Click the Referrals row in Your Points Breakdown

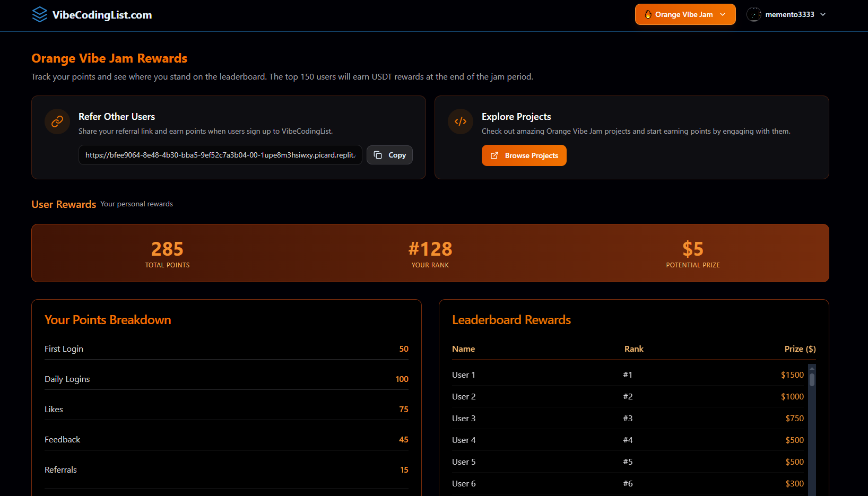pyautogui.click(x=227, y=469)
